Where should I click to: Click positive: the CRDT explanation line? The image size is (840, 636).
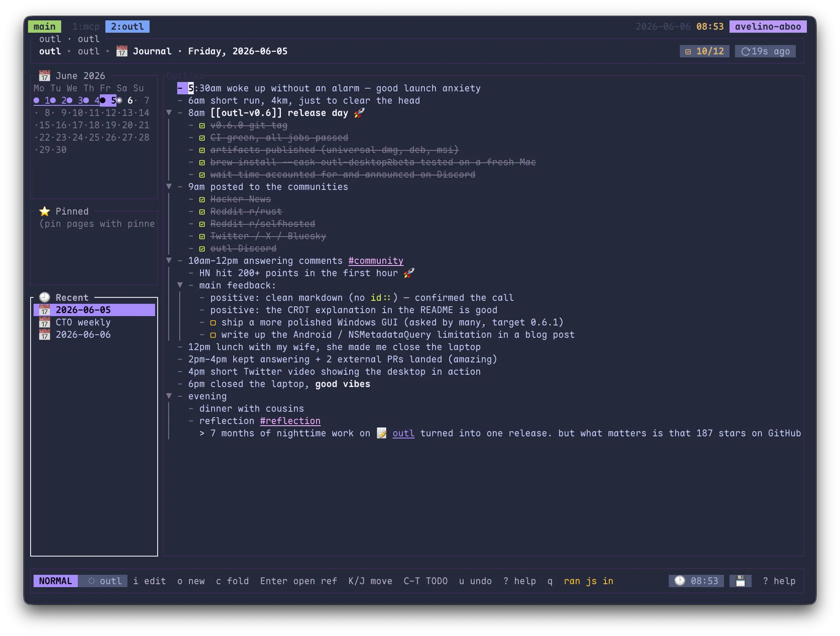coord(354,310)
